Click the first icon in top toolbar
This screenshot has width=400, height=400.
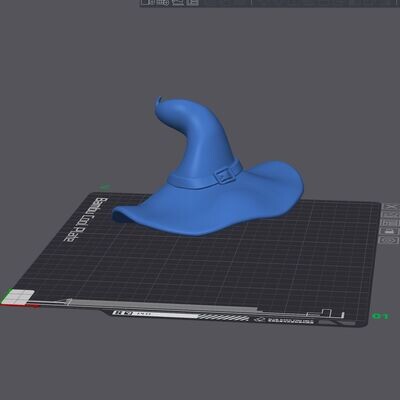click(145, 2)
